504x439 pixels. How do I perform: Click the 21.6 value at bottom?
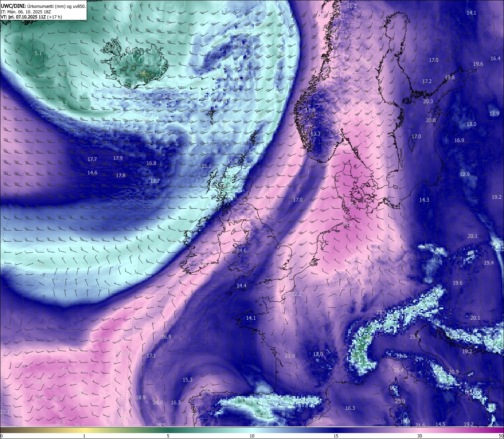pos(420,426)
